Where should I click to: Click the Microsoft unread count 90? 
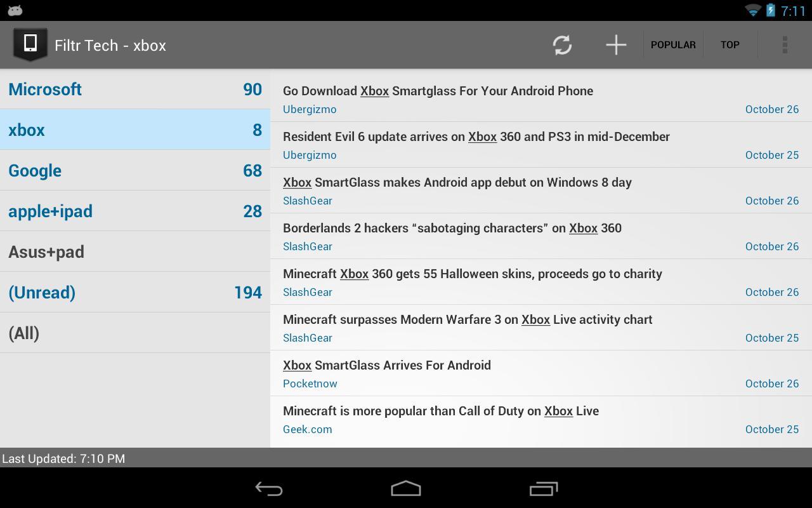(x=252, y=89)
